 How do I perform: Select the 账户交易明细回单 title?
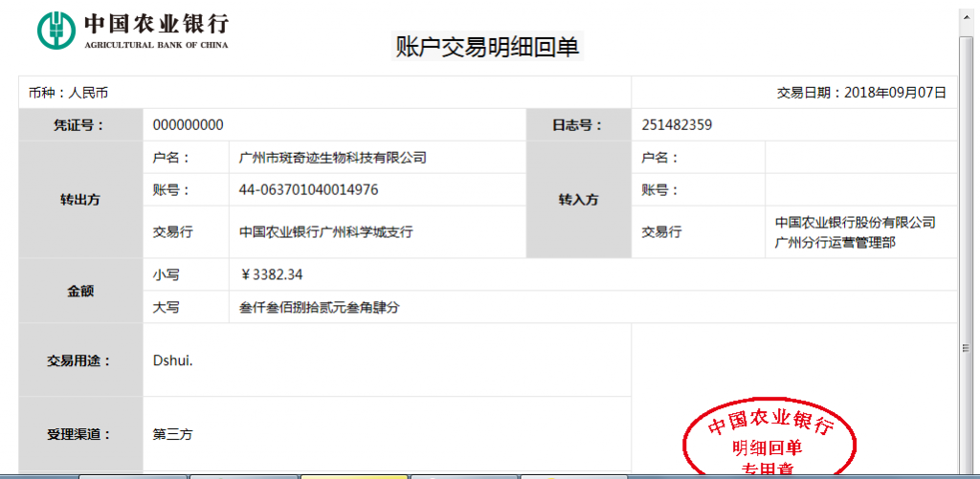(487, 47)
